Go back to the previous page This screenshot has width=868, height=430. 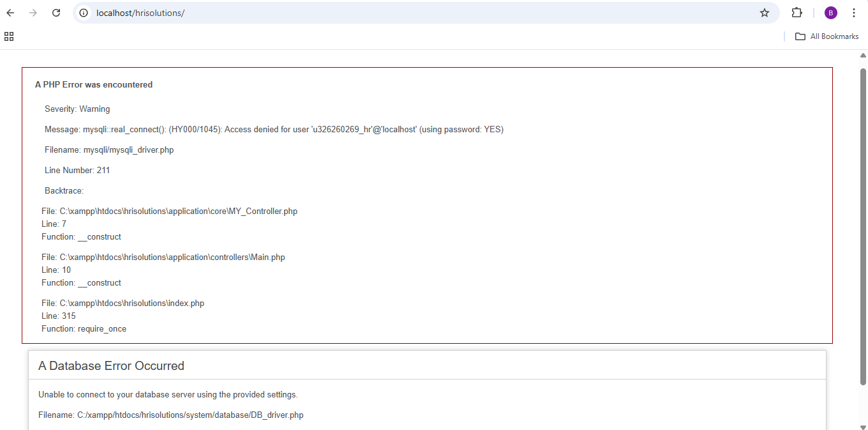10,13
